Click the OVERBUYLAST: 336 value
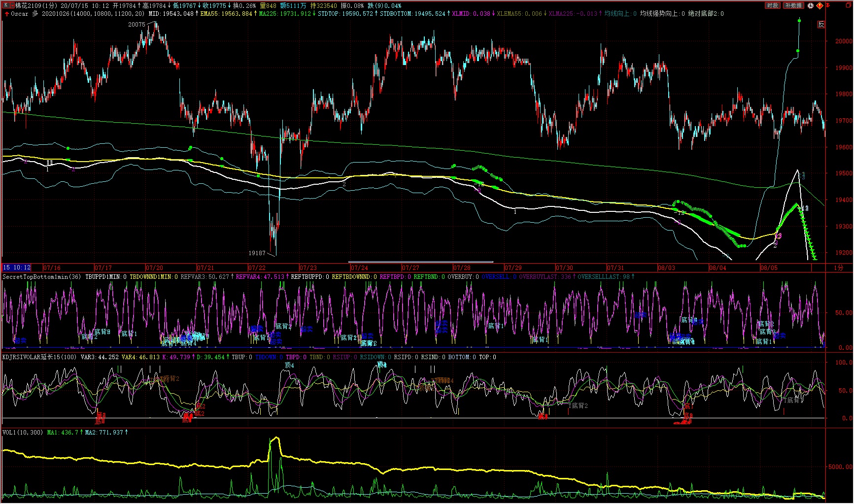 545,277
